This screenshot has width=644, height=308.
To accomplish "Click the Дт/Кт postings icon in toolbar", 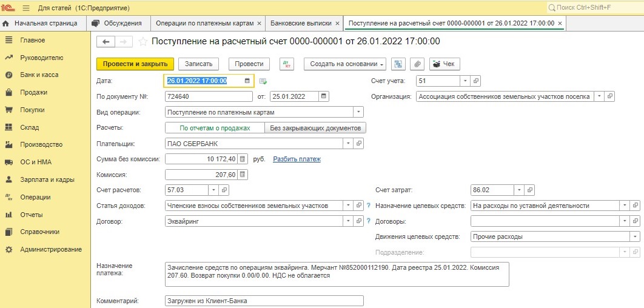I will tap(287, 64).
